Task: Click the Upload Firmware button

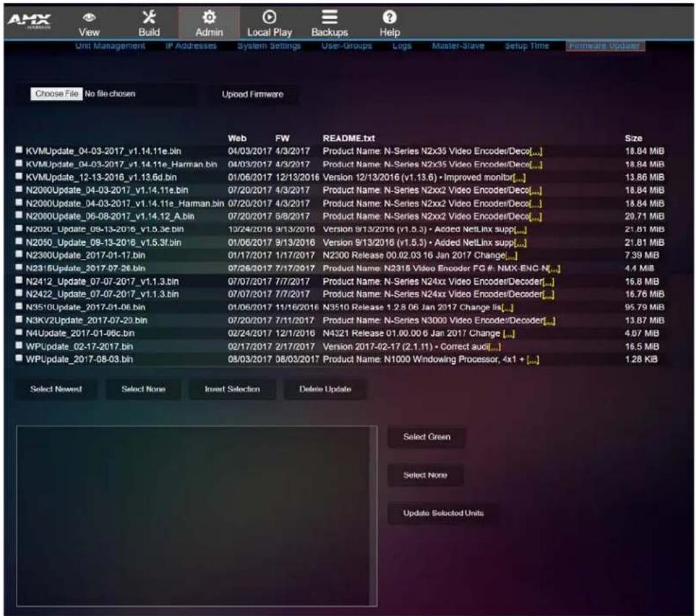Action: coord(252,94)
